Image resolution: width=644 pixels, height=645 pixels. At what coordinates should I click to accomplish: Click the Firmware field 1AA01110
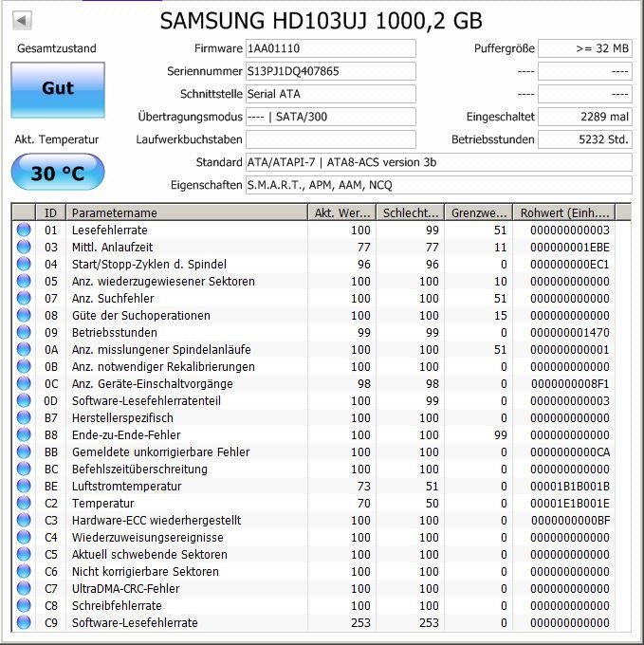point(331,48)
